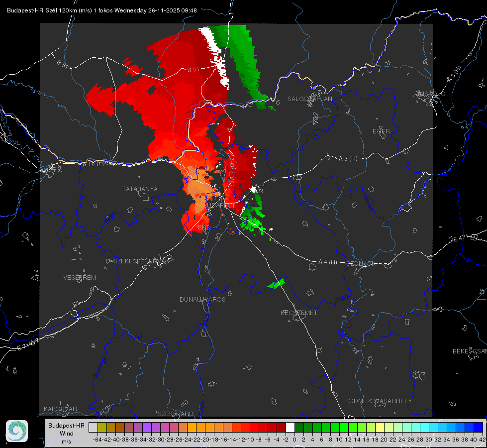The width and height of the screenshot is (487, 448).
Task: Click the BUDAPEST city label on the map
Action: click(x=219, y=205)
